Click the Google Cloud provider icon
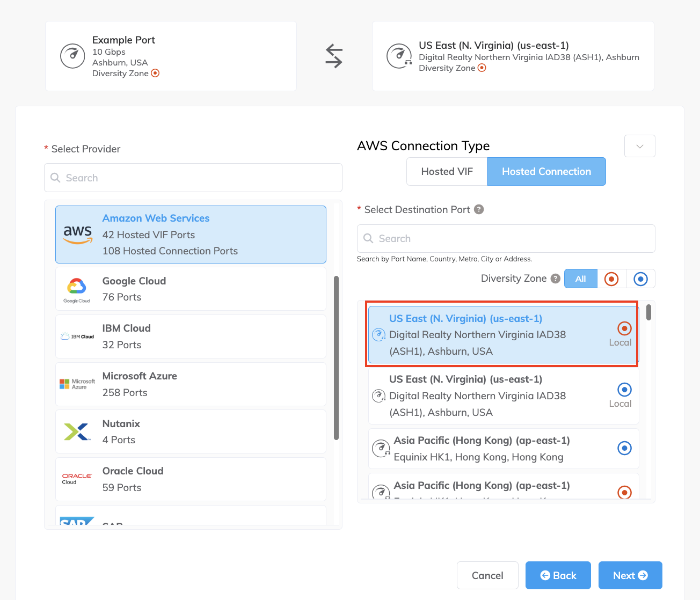The image size is (700, 600). tap(77, 288)
